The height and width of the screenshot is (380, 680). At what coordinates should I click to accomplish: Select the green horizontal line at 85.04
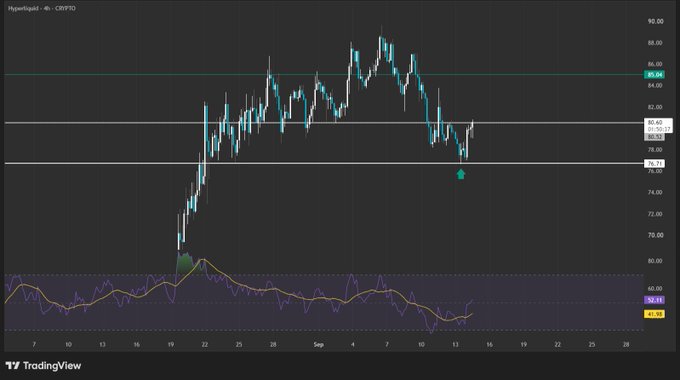tap(324, 75)
